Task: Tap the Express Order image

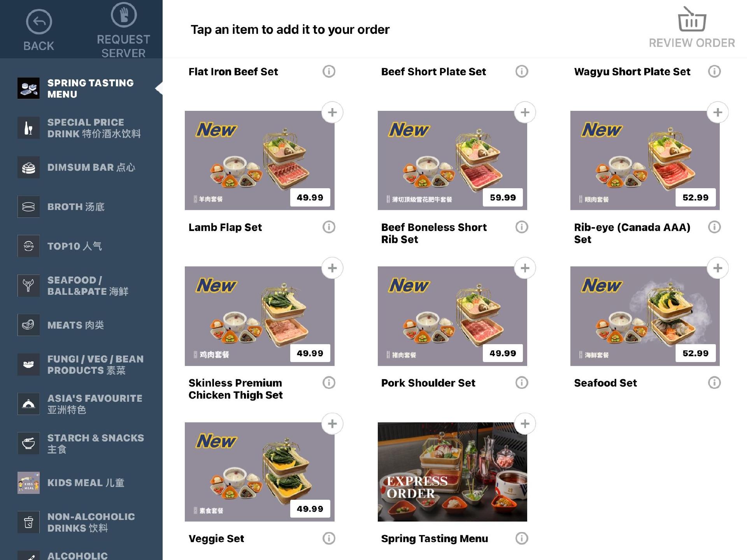Action: pyautogui.click(x=452, y=472)
